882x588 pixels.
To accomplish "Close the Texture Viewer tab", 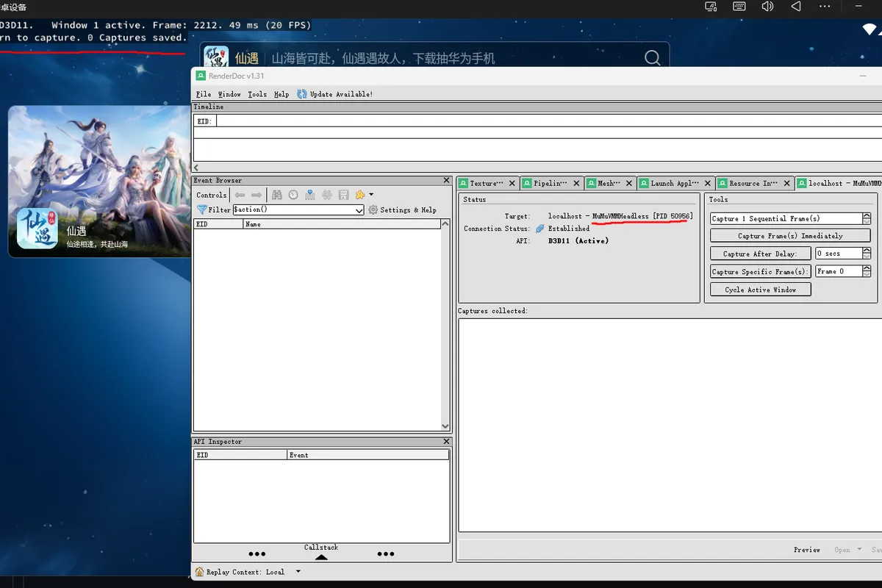I will point(512,183).
